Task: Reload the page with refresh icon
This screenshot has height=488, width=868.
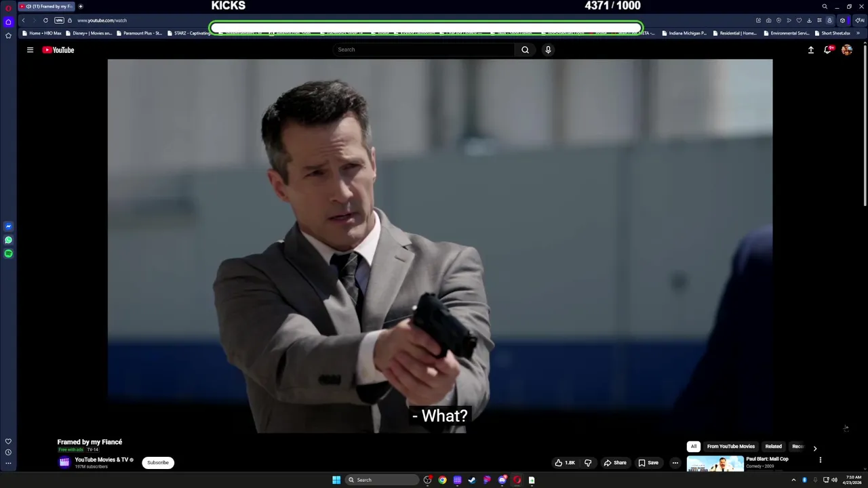Action: coord(45,20)
